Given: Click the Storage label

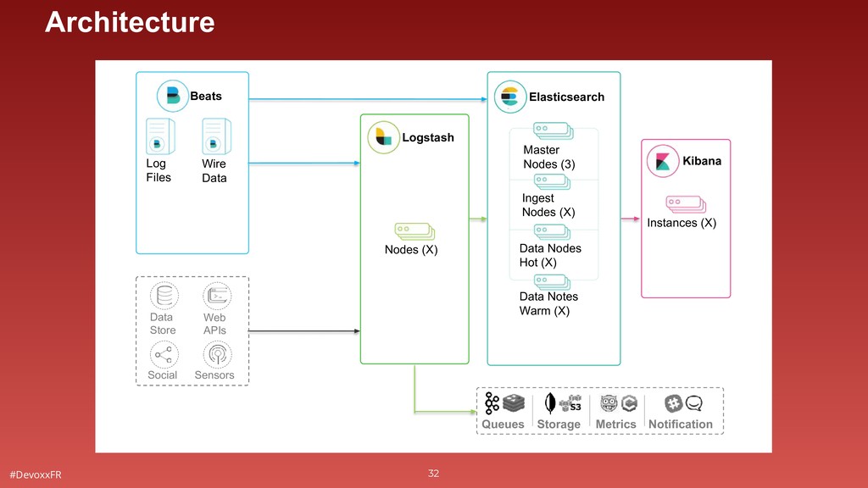Looking at the screenshot, I should pyautogui.click(x=559, y=424).
